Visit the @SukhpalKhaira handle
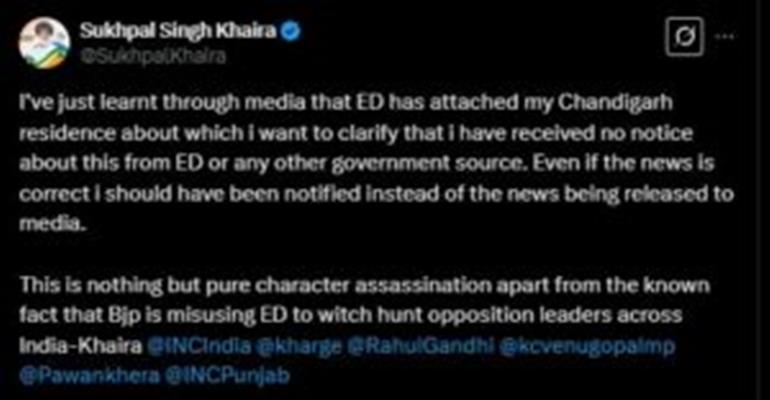This screenshot has height=400, width=770. click(x=153, y=56)
